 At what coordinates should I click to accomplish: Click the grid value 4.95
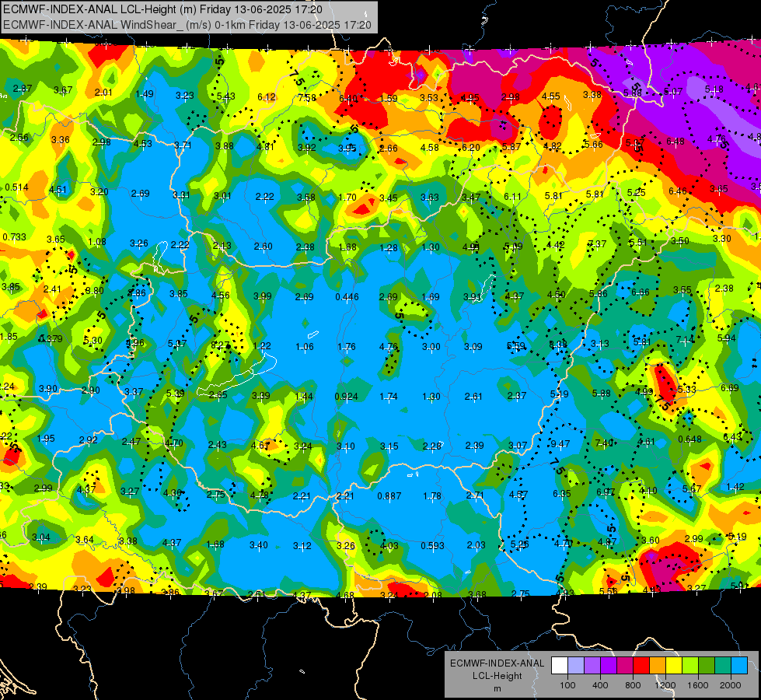pyautogui.click(x=470, y=98)
